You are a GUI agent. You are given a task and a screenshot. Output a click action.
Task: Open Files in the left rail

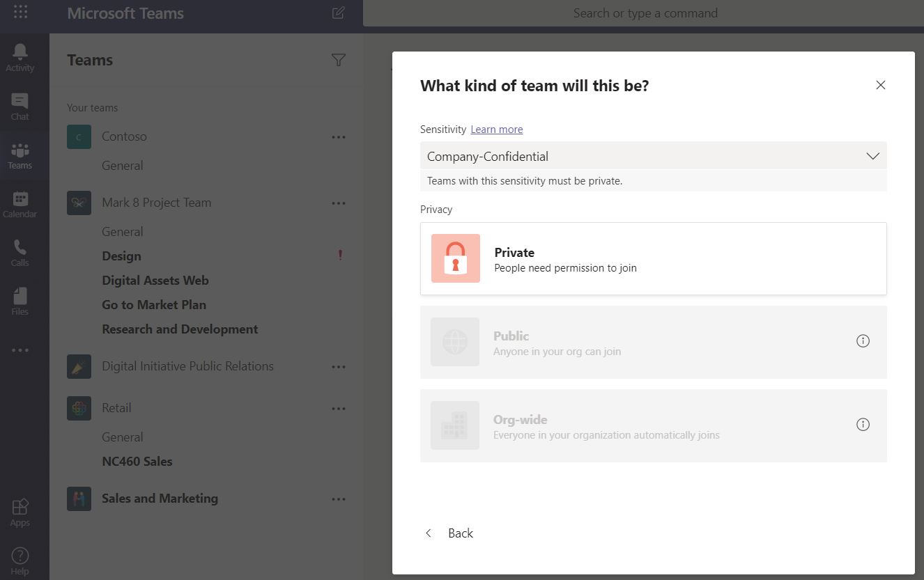20,301
